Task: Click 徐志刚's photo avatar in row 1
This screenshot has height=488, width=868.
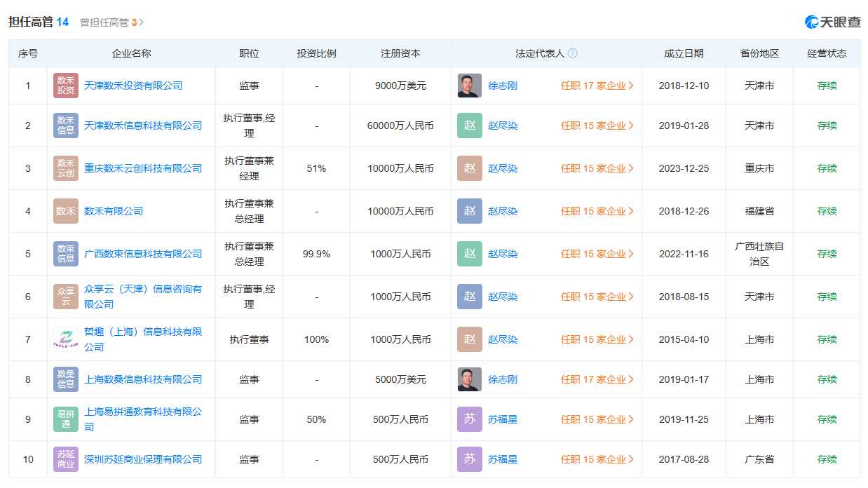Action: click(x=470, y=86)
